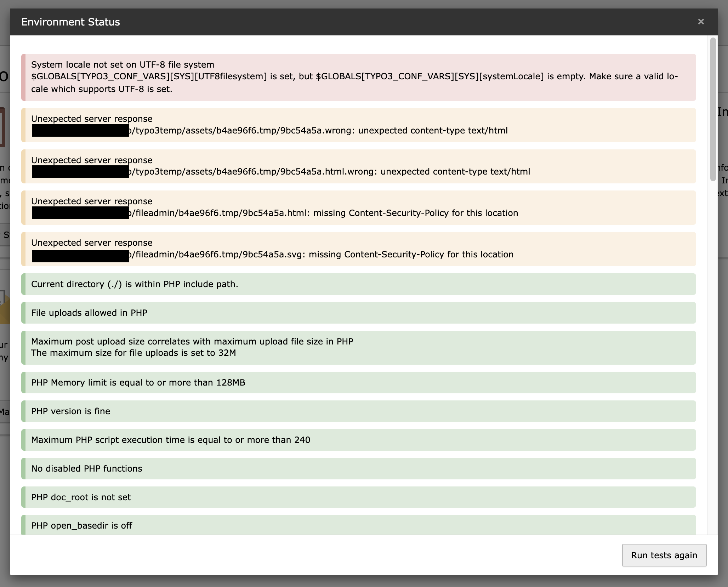Click the scrollbar track below the thumb
This screenshot has width=728, height=587.
[x=713, y=354]
